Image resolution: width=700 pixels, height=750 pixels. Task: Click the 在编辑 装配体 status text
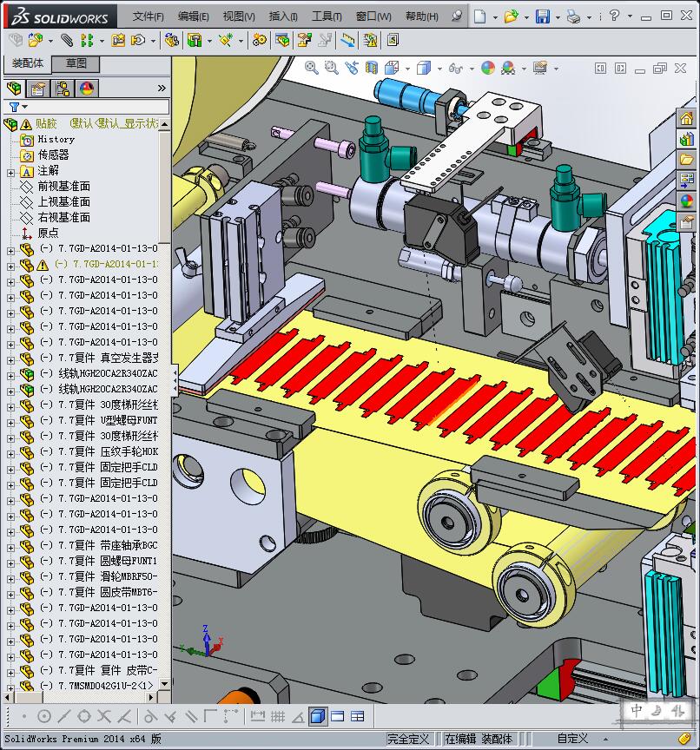pyautogui.click(x=479, y=739)
